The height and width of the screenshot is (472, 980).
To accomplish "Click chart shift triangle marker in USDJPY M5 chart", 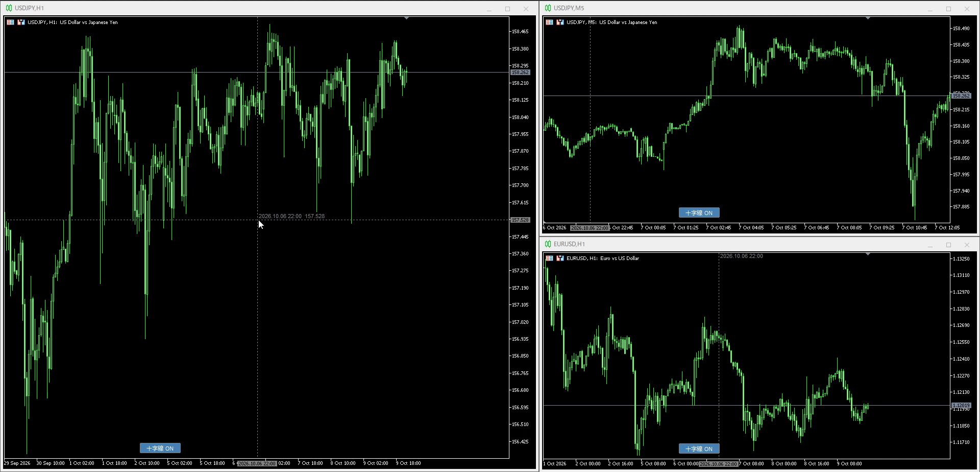I will click(x=868, y=18).
